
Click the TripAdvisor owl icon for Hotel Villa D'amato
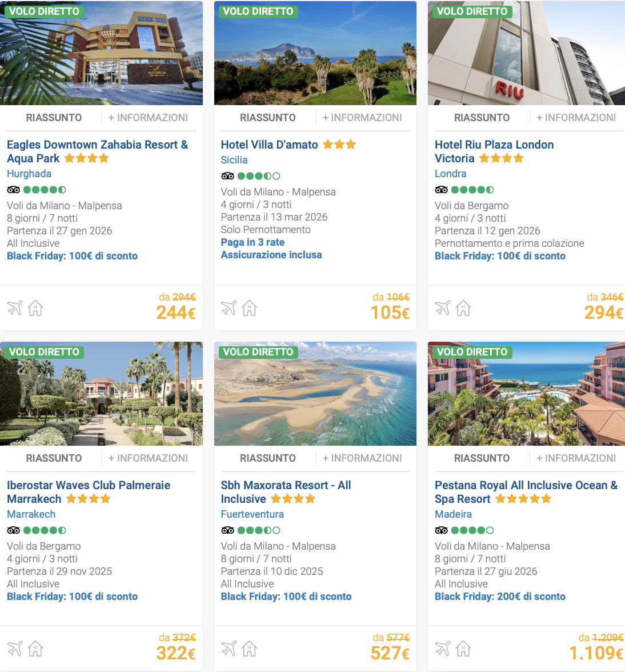click(x=227, y=175)
